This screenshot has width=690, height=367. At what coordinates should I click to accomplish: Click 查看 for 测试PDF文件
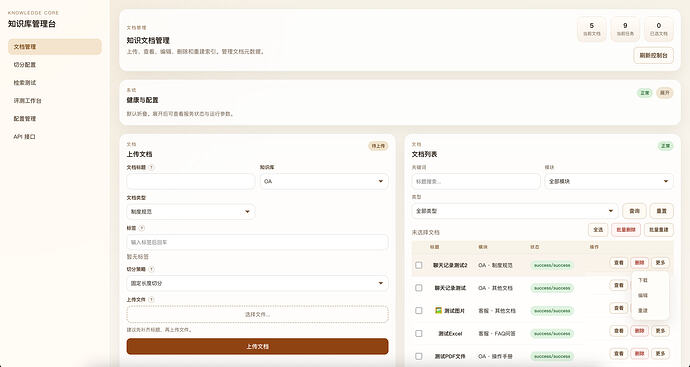(619, 353)
